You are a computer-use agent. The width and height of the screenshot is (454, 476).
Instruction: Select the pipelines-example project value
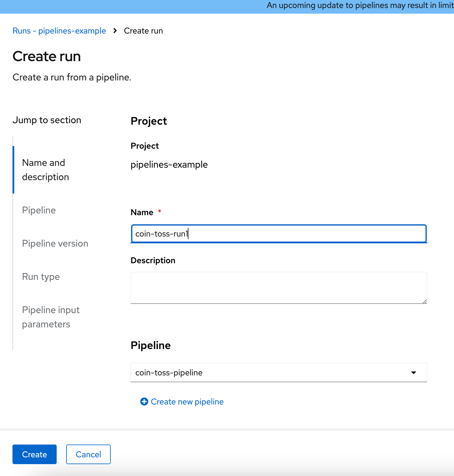[169, 164]
